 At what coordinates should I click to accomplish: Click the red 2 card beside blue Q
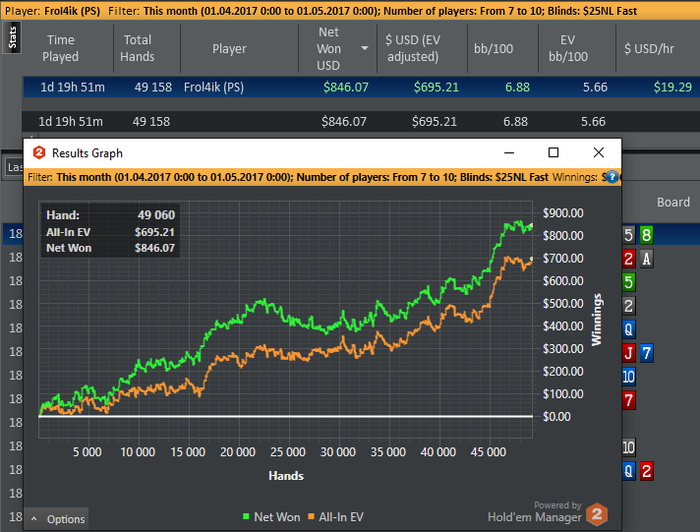pyautogui.click(x=646, y=471)
